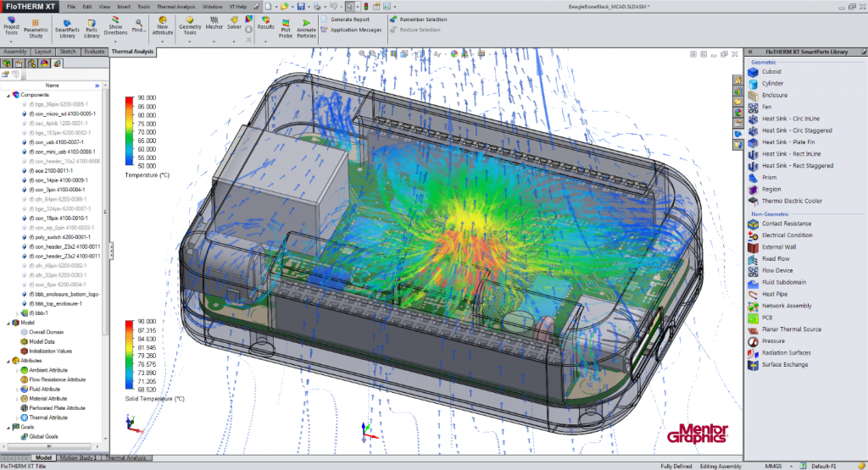Open the Project Tools dropdown arrow
The image size is (868, 470).
(11, 41)
